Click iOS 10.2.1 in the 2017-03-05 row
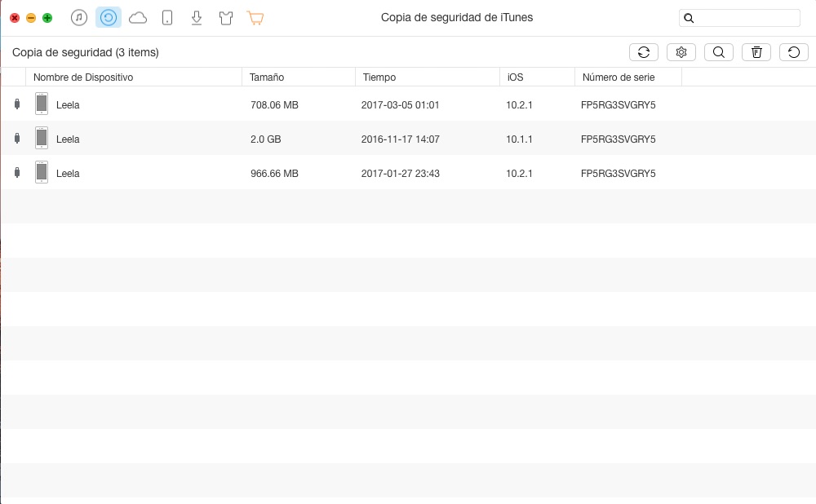Screen dimensions: 816x504 pos(519,105)
